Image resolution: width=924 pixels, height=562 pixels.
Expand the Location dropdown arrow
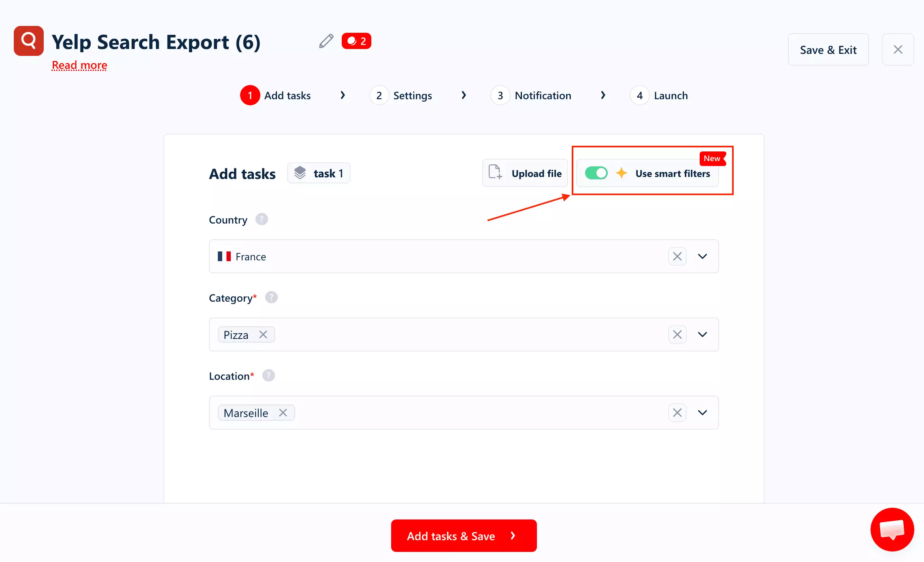coord(703,413)
